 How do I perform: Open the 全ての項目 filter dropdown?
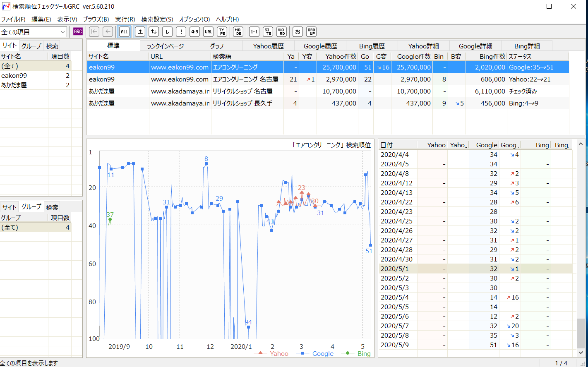(x=34, y=32)
